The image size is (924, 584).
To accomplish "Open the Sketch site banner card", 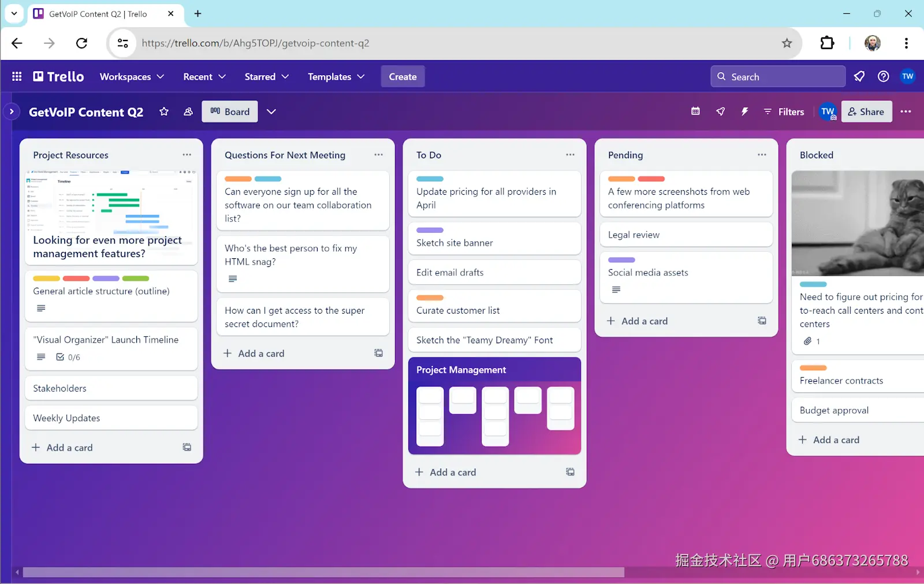I will [x=494, y=239].
